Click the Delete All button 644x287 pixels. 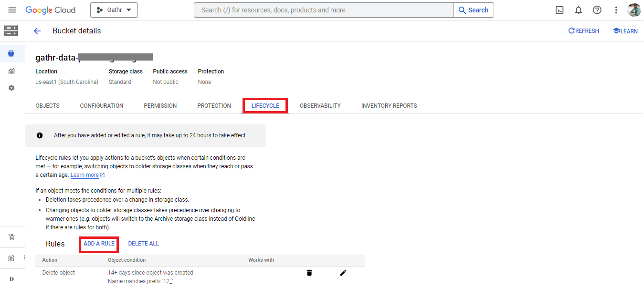(143, 244)
